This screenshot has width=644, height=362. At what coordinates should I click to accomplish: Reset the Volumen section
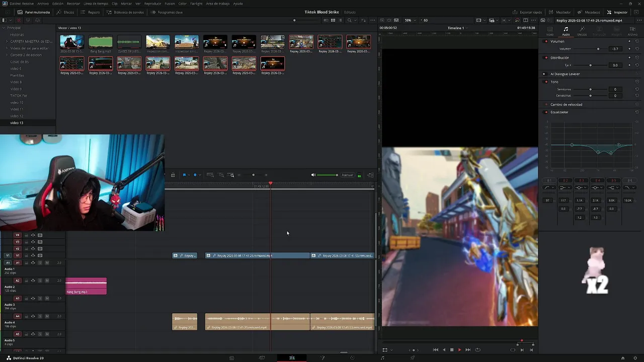tap(637, 41)
